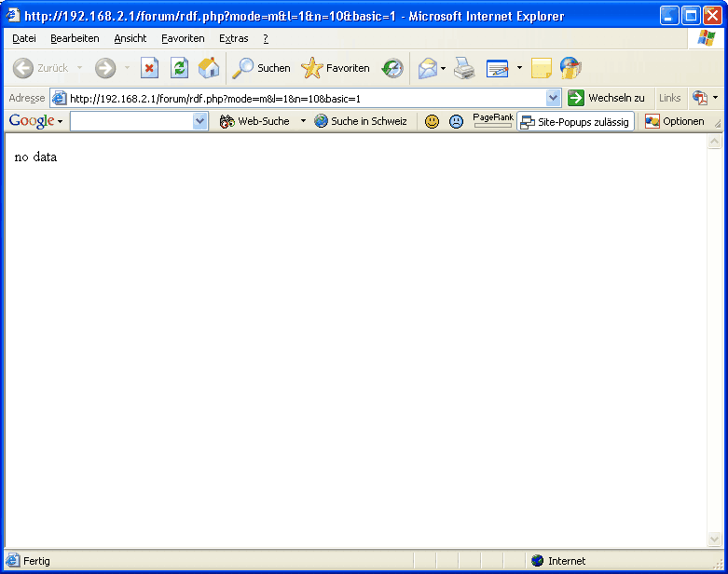The image size is (728, 574).
Task: Expand Google search field history dropdown
Action: (x=200, y=121)
